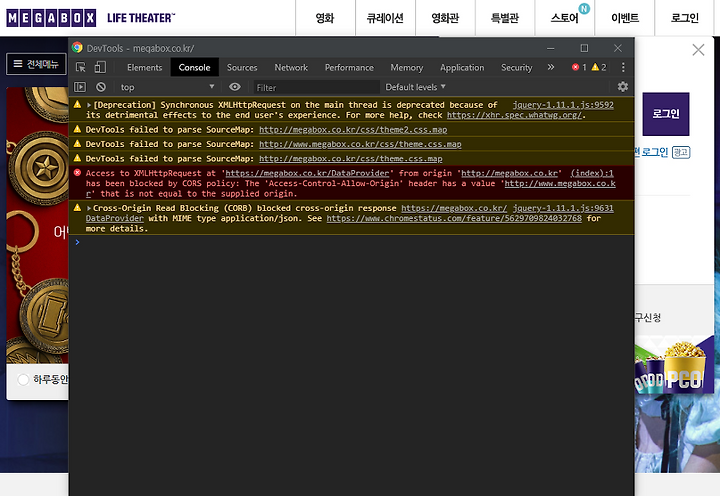Switch to the Performance tab
Viewport: 720px width, 496px height.
tap(349, 68)
